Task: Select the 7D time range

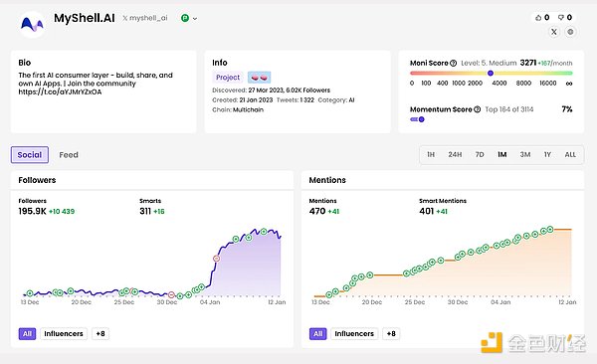Action: [480, 154]
